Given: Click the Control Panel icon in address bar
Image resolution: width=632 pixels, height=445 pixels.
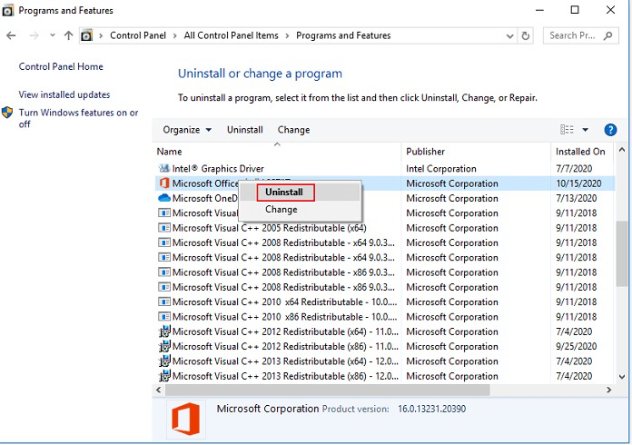Looking at the screenshot, I should pyautogui.click(x=86, y=36).
